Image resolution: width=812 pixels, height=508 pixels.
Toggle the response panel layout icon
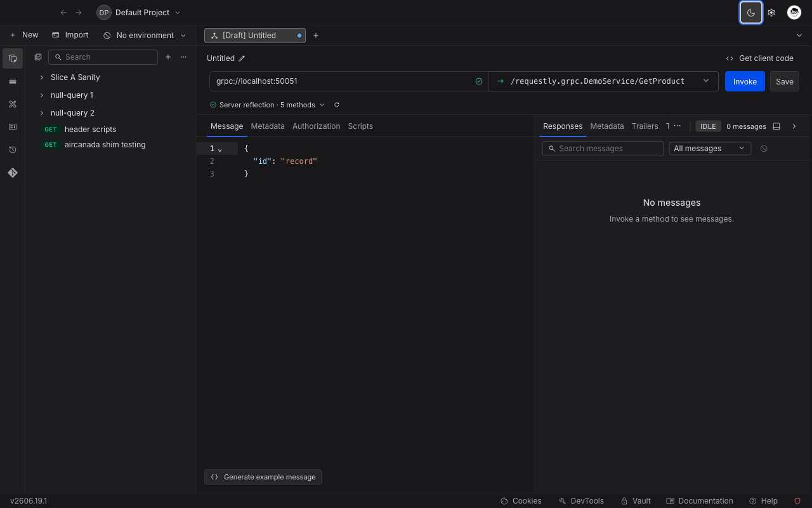776,126
